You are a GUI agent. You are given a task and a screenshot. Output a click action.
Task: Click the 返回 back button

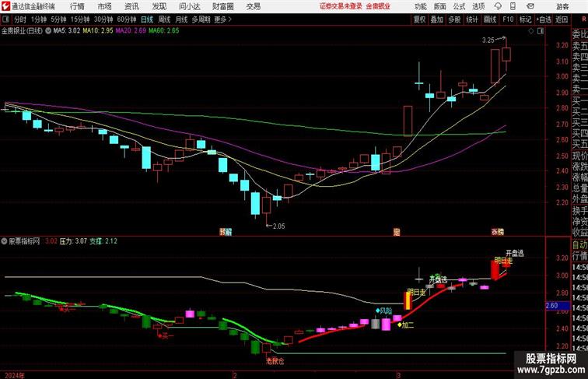pos(562,19)
